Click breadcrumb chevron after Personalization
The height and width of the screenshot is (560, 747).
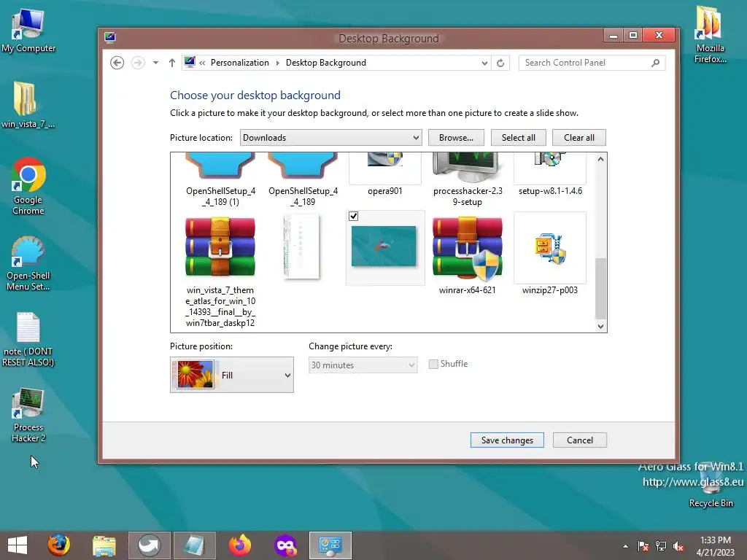pos(277,63)
